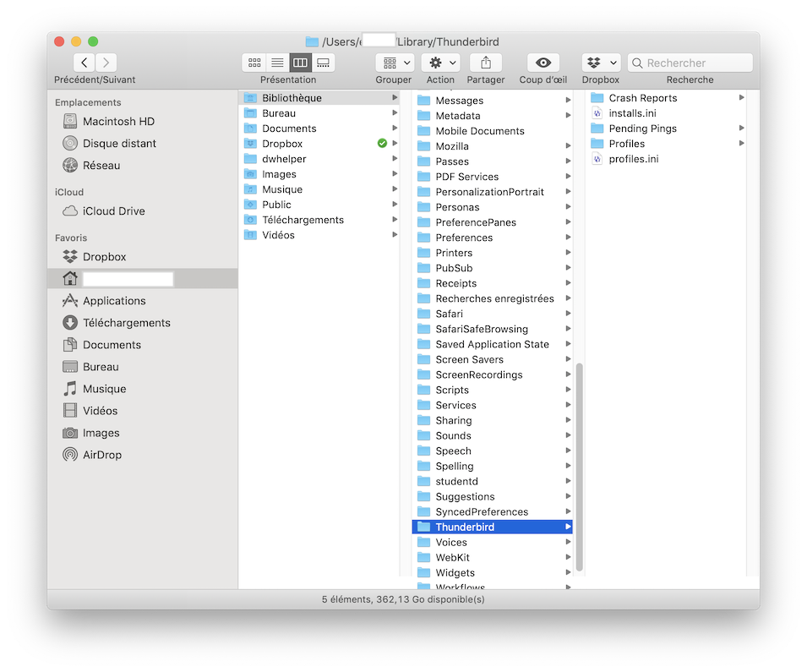Go forward with the Suivant arrow
Screen dimensions: 807x672
[106, 63]
